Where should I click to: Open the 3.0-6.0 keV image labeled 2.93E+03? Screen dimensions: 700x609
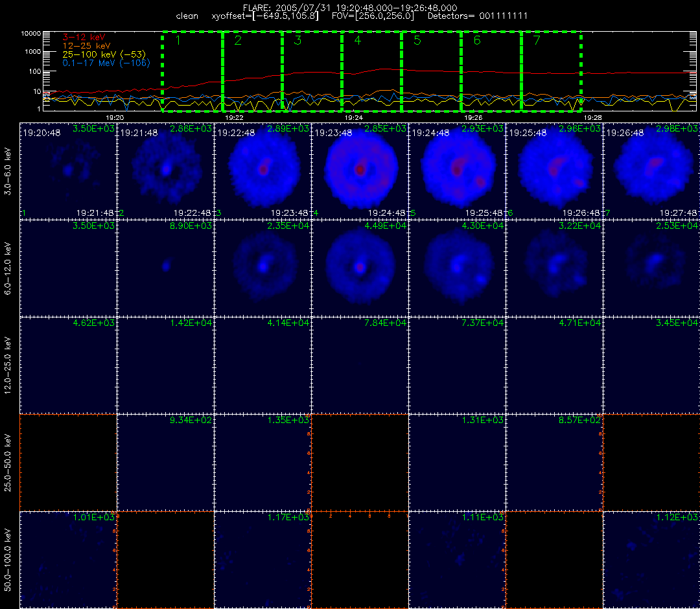457,171
